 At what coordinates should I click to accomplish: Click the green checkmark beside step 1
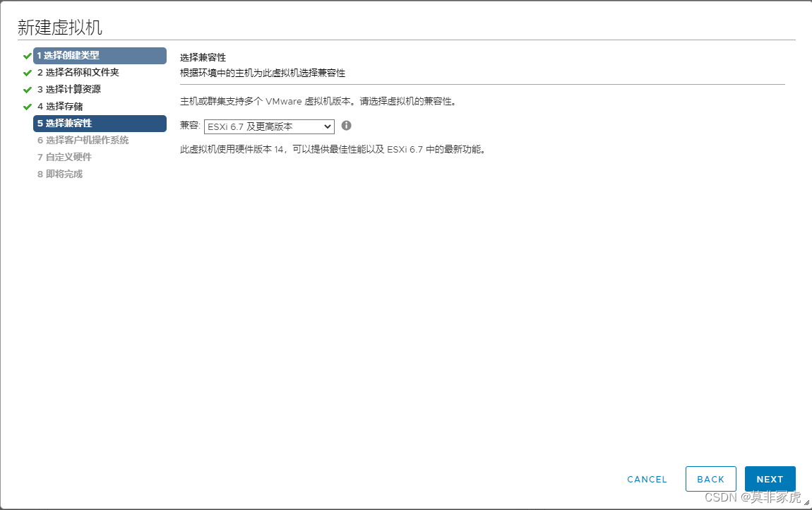click(28, 56)
